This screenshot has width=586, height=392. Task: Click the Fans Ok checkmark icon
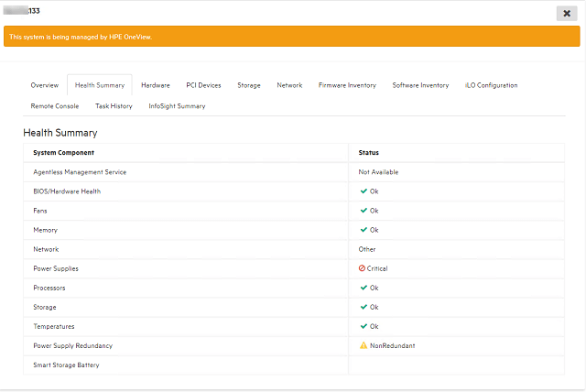tap(364, 211)
